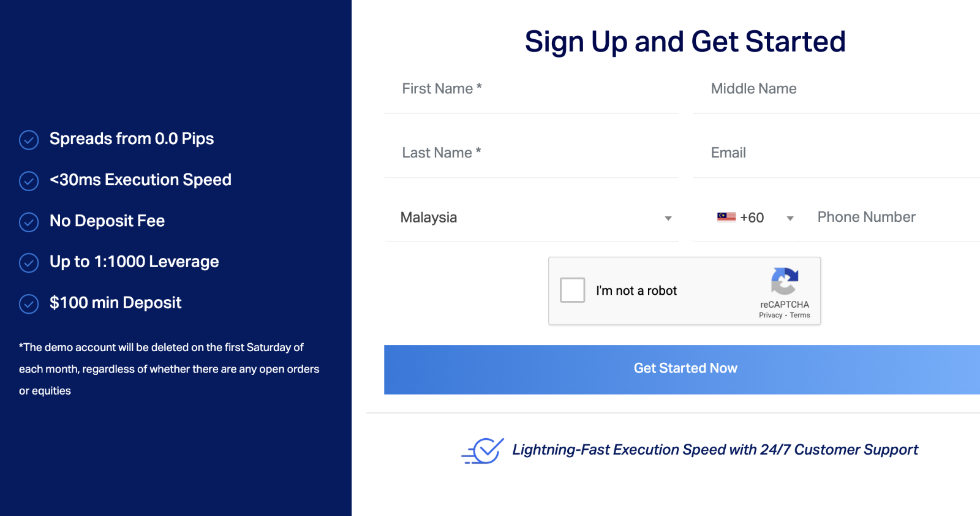Focus the First Name field
This screenshot has width=980, height=516.
coord(531,89)
